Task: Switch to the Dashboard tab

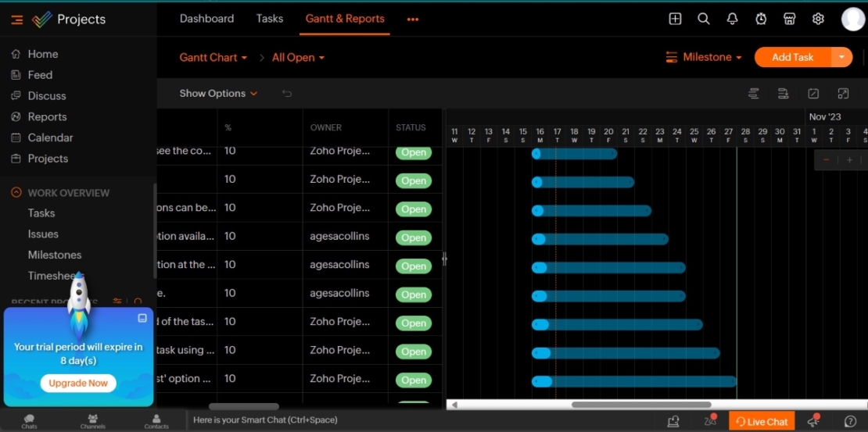Action: click(206, 19)
